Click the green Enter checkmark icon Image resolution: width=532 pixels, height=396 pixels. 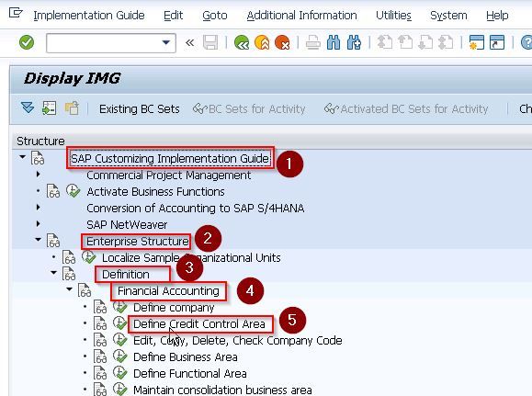pyautogui.click(x=27, y=43)
